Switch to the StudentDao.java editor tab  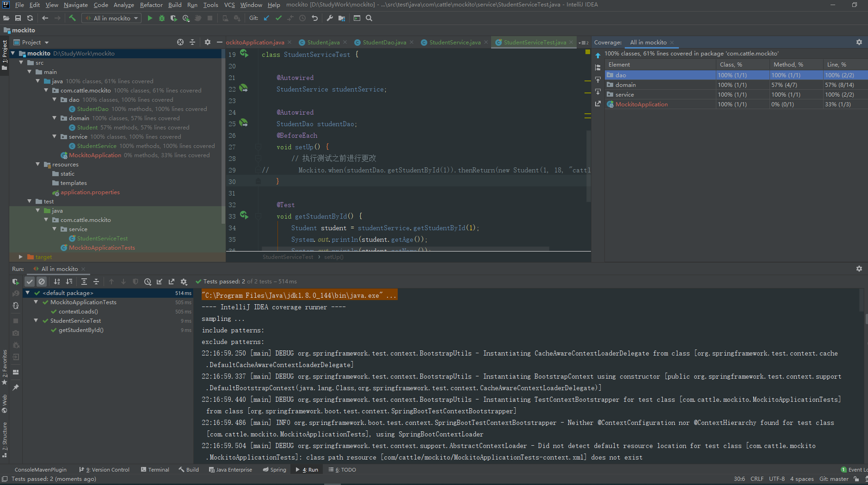pyautogui.click(x=384, y=42)
